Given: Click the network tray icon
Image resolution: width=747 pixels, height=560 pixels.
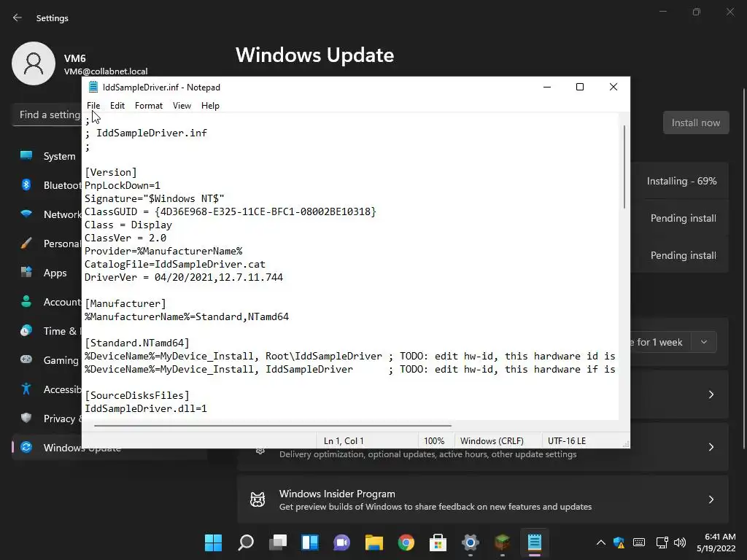Looking at the screenshot, I should point(661,542).
